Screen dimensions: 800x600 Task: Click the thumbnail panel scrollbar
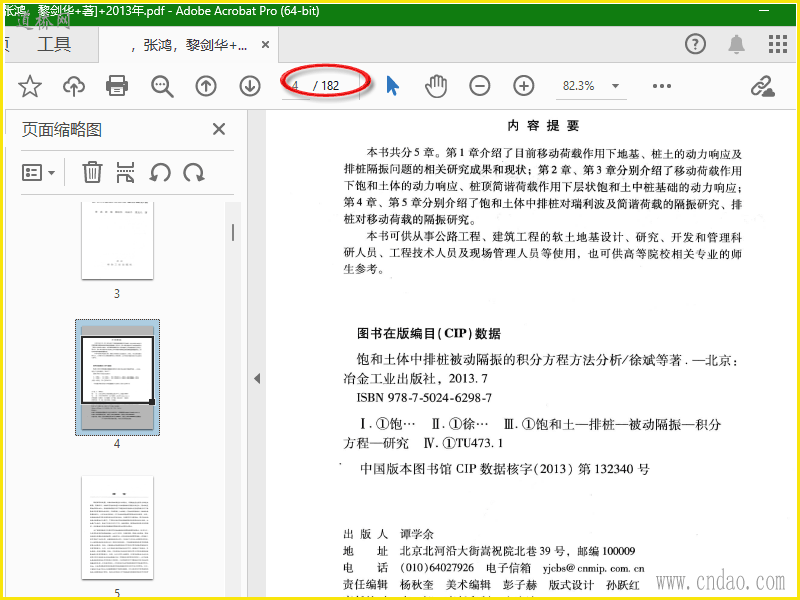(233, 233)
